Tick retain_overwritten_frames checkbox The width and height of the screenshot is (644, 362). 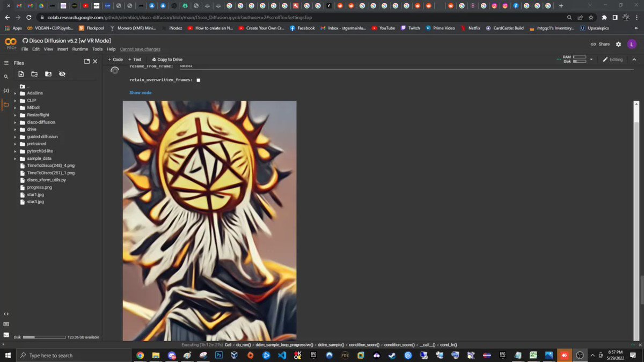(x=198, y=80)
